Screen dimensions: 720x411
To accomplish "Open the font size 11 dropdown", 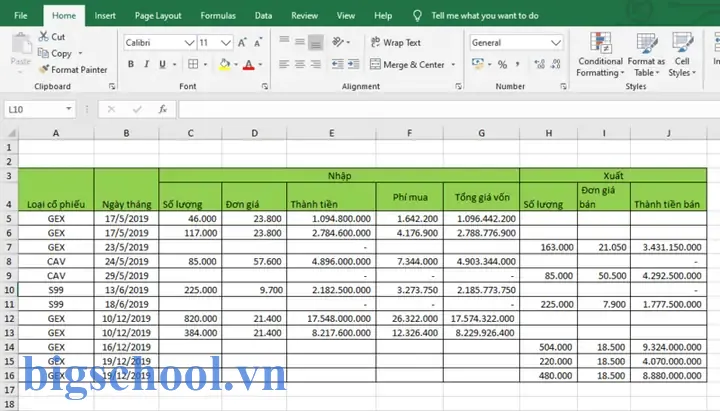I will pos(225,43).
